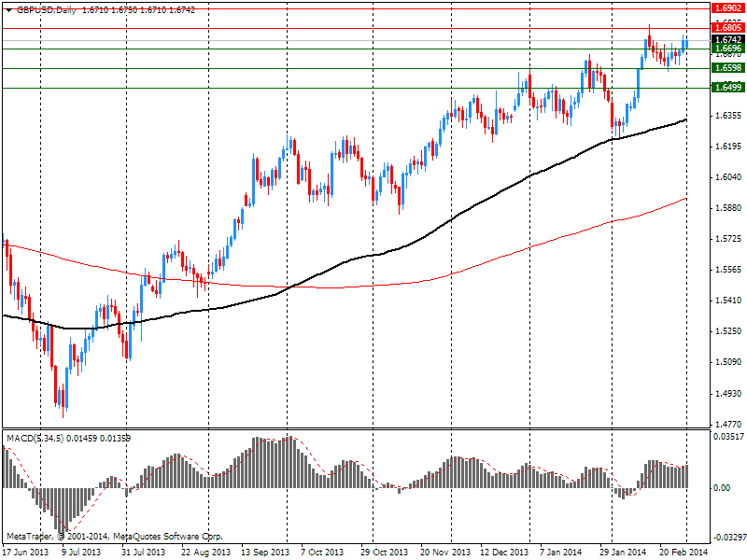Click the 1.4770 value on price axis

click(x=727, y=423)
